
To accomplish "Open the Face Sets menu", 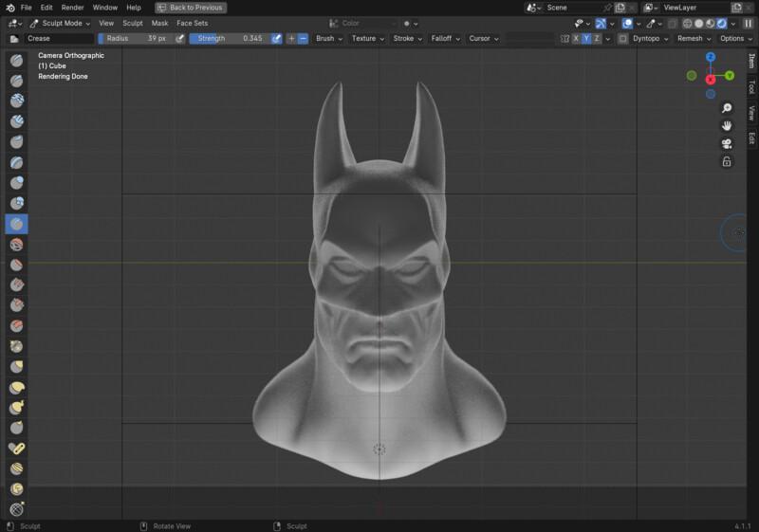I will click(x=192, y=23).
